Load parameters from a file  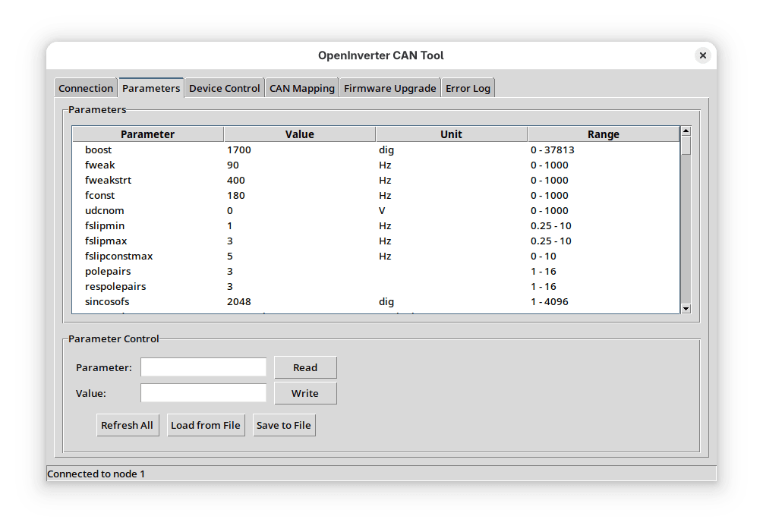click(x=206, y=425)
